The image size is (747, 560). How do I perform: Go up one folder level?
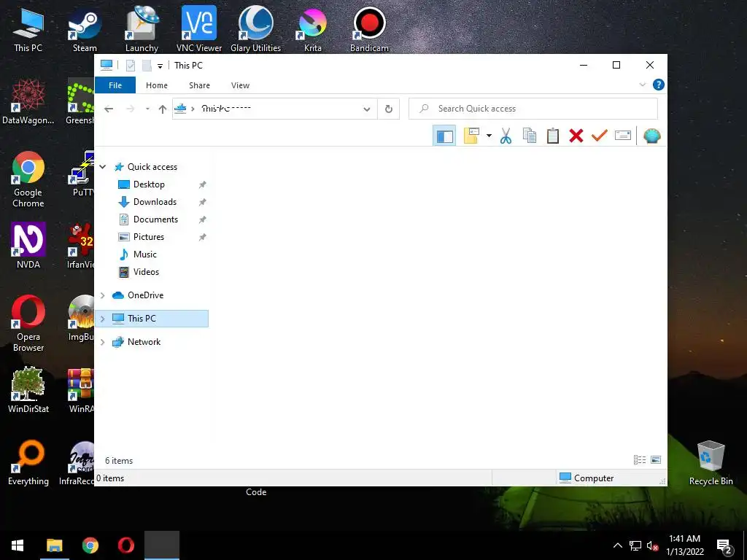(163, 109)
